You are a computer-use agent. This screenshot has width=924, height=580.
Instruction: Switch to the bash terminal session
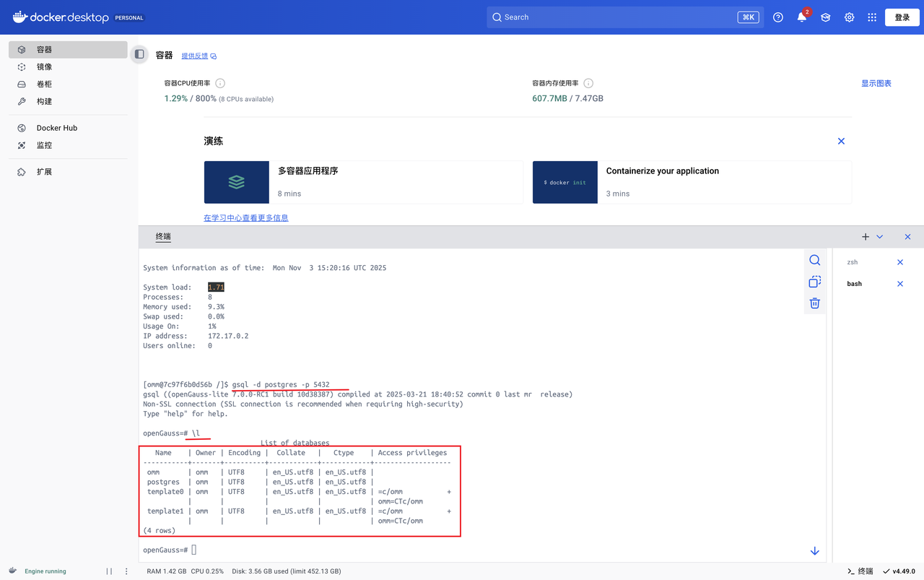tap(855, 284)
